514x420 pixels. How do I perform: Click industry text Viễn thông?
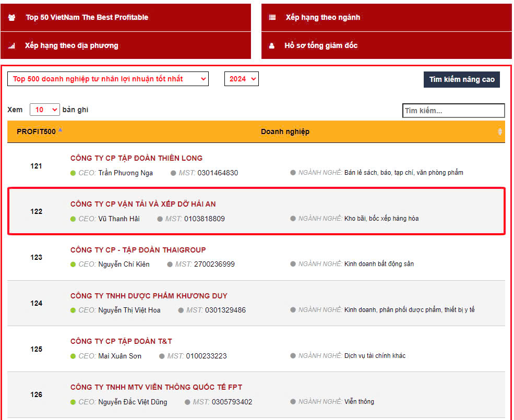point(359,402)
